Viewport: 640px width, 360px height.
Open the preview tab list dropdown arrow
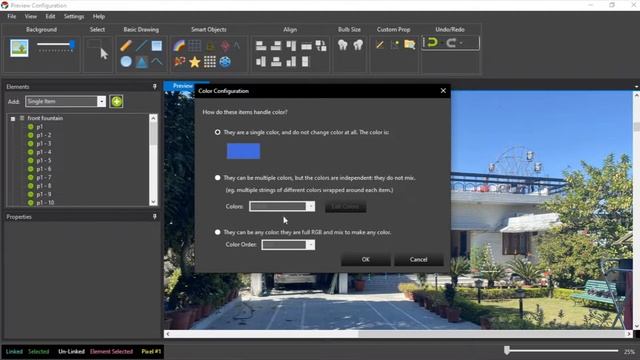[x=636, y=87]
